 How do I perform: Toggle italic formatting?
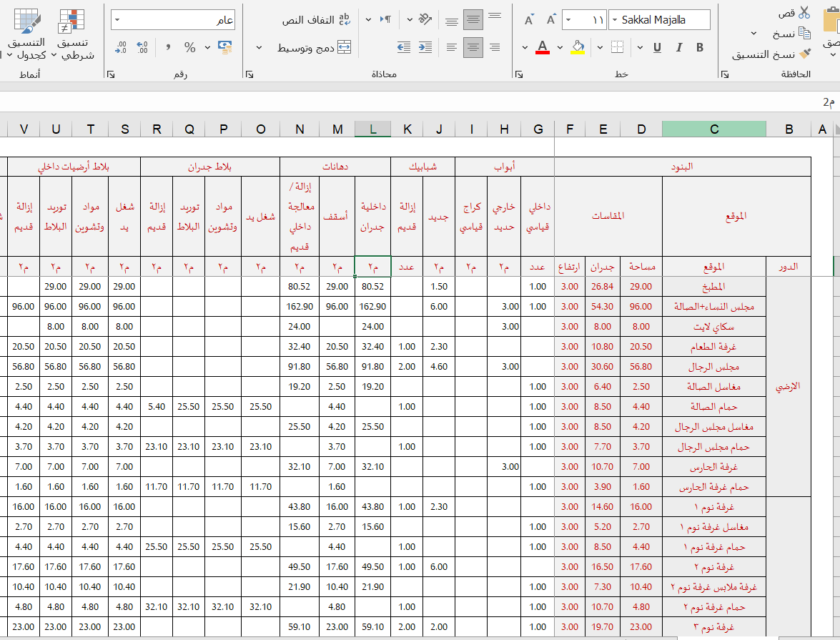coord(679,46)
